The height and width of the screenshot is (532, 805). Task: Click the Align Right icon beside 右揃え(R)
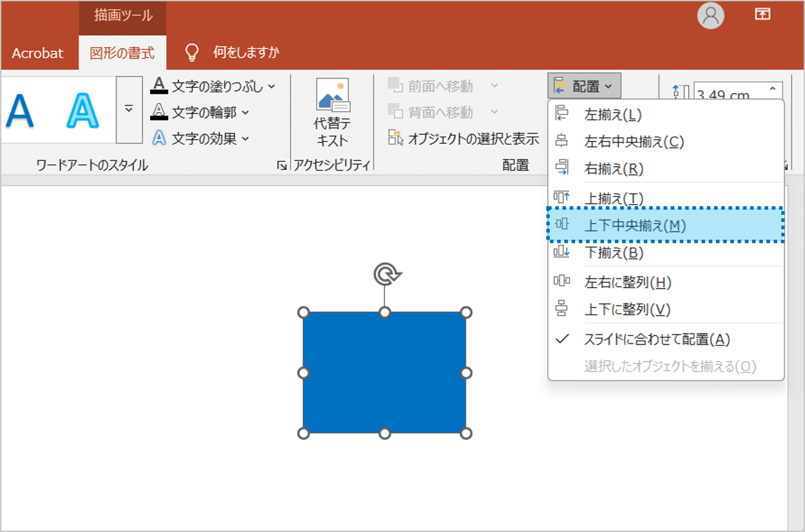561,168
